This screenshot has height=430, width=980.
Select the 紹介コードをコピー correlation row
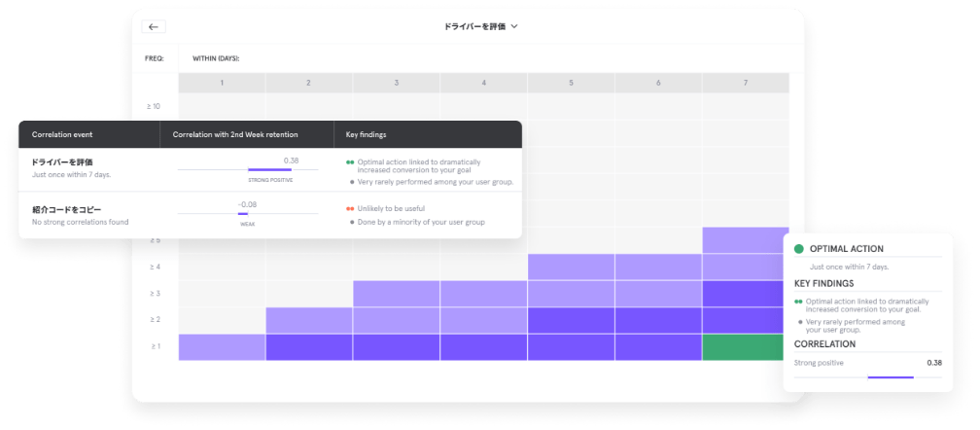point(270,215)
